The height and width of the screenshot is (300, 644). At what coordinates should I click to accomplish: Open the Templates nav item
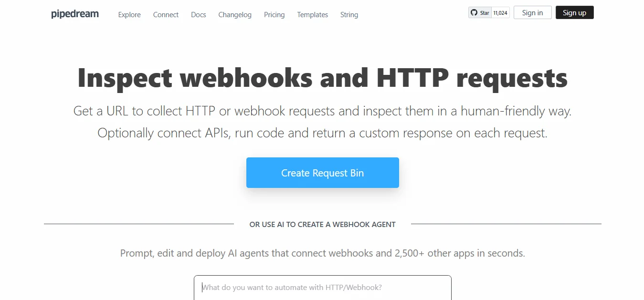pyautogui.click(x=312, y=15)
